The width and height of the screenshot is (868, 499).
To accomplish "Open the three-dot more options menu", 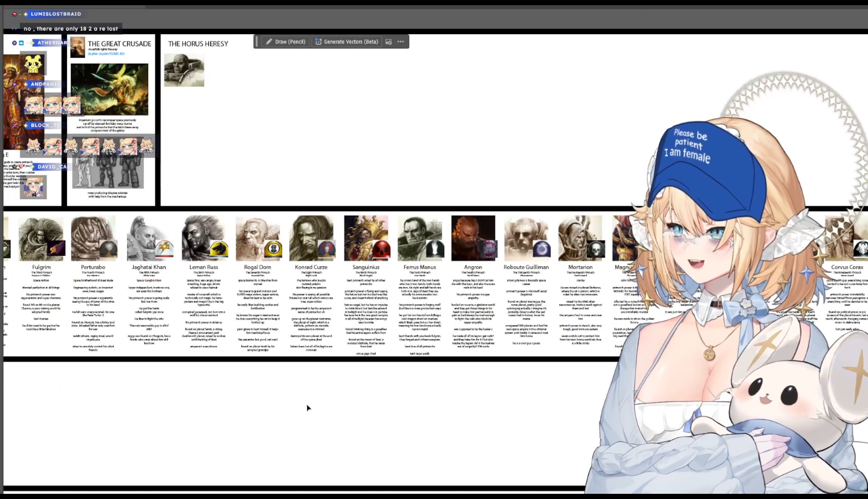I will 401,42.
